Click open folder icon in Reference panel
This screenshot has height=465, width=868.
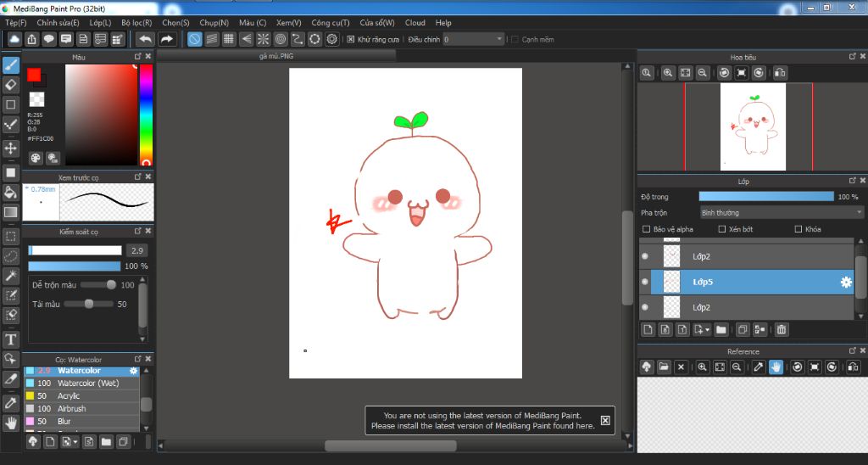(x=664, y=367)
